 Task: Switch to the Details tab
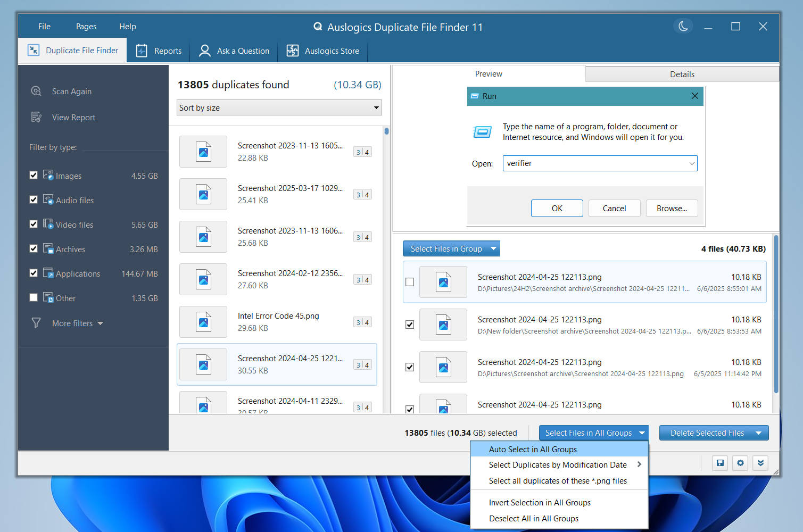[x=682, y=74]
